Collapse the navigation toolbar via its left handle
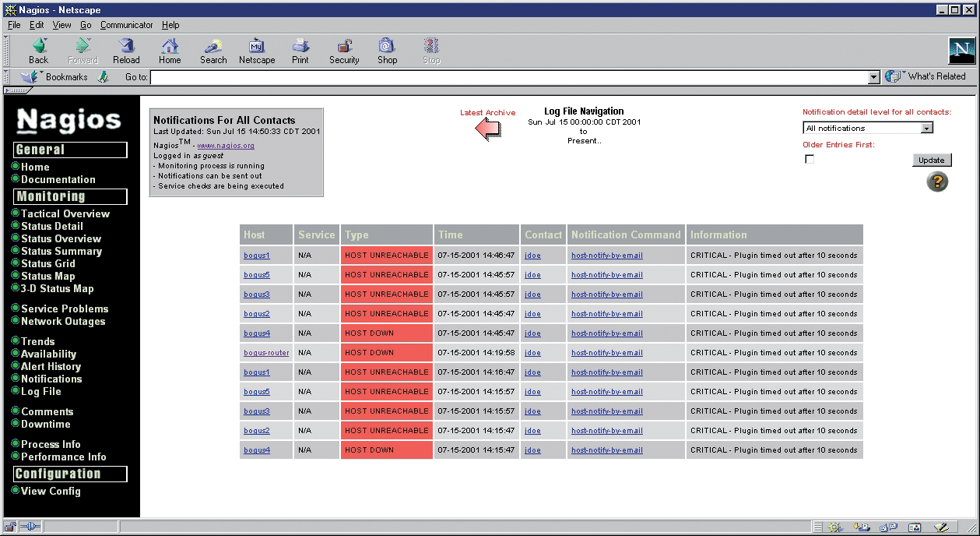Image resolution: width=980 pixels, height=536 pixels. [8, 51]
